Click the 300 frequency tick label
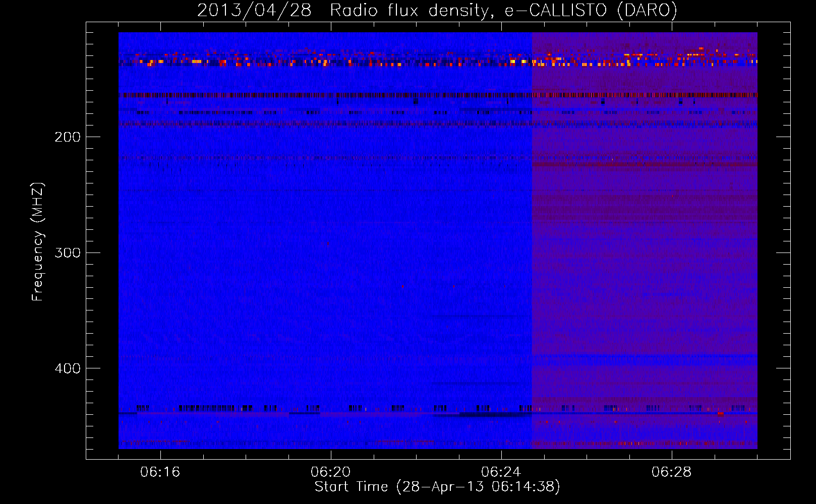816x504 pixels. pyautogui.click(x=68, y=253)
